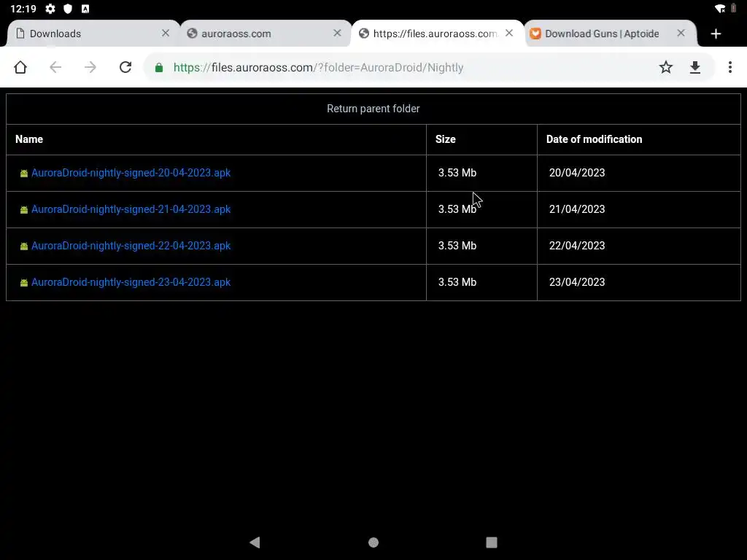The height and width of the screenshot is (560, 747).
Task: Bookmark this page with the star icon
Action: tap(665, 67)
